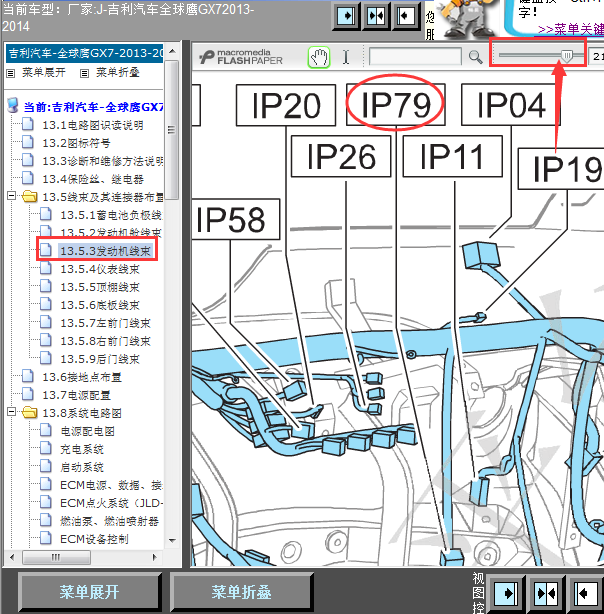Open 13.4保险丝、继电器
The image size is (604, 614).
93,179
